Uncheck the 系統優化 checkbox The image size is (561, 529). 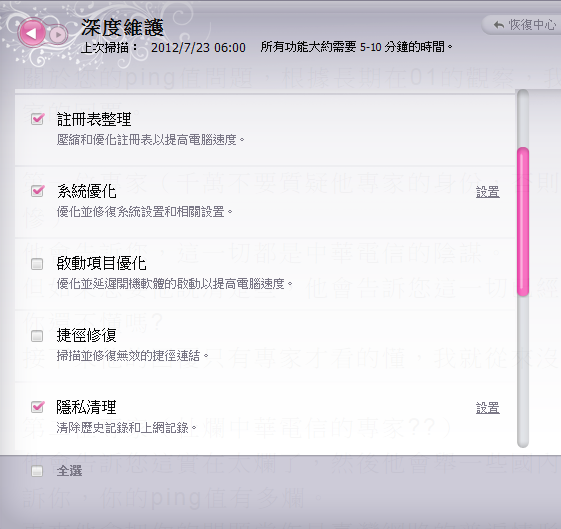point(37,191)
